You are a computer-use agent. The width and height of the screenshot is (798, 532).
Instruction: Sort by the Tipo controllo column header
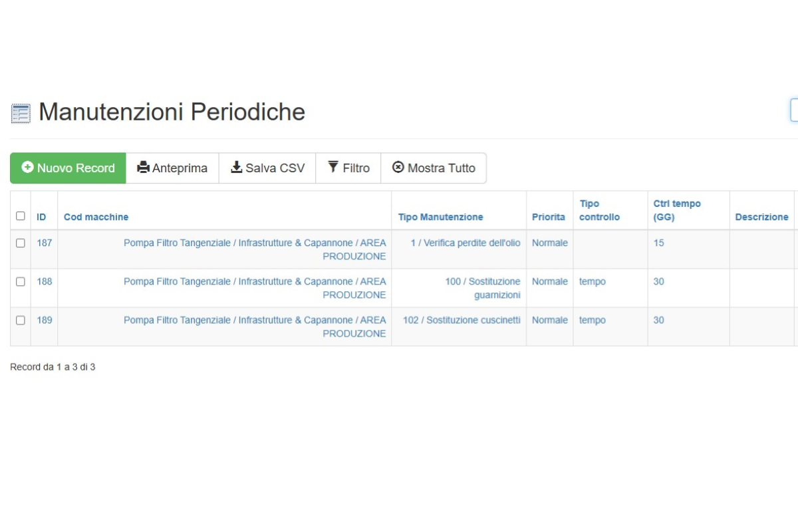[599, 210]
